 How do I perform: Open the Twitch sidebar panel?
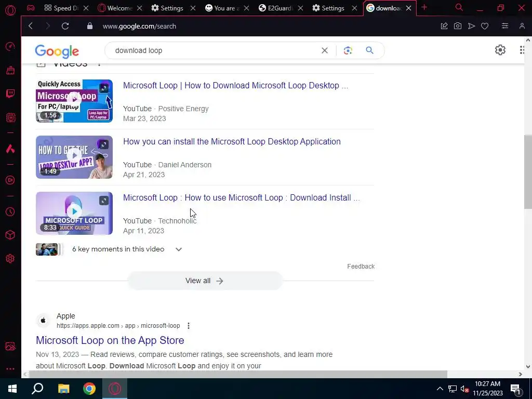click(10, 94)
